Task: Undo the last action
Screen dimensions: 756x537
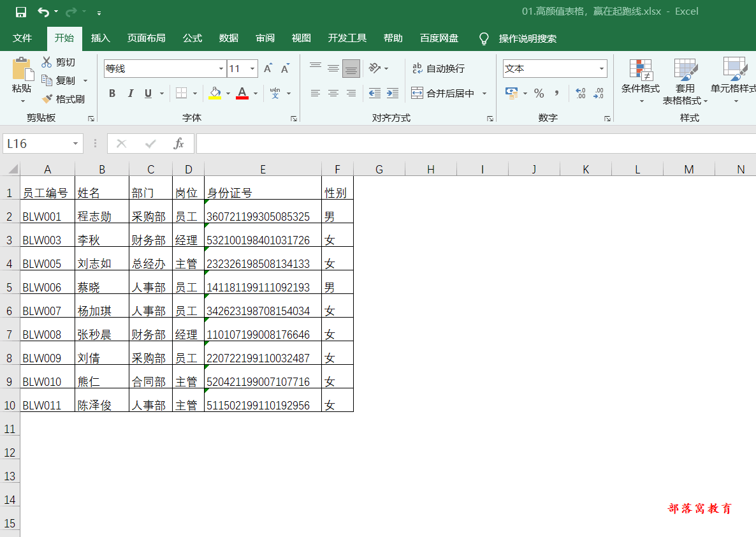Action: pyautogui.click(x=43, y=12)
